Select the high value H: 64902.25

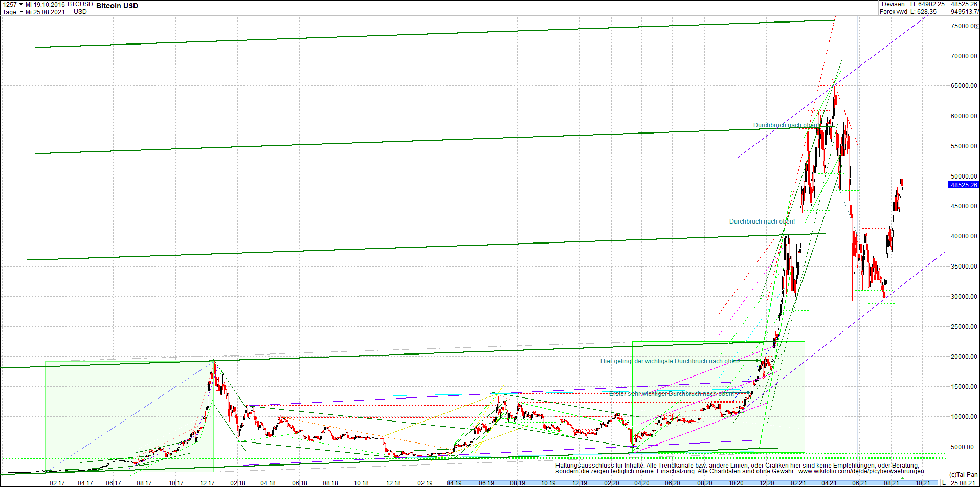(927, 4)
